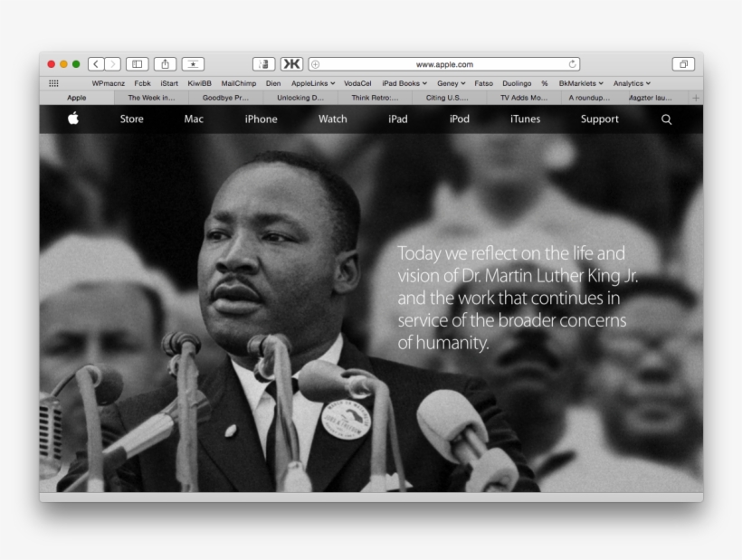This screenshot has height=560, width=742.
Task: Open the apple.com search magnifier
Action: [x=666, y=119]
